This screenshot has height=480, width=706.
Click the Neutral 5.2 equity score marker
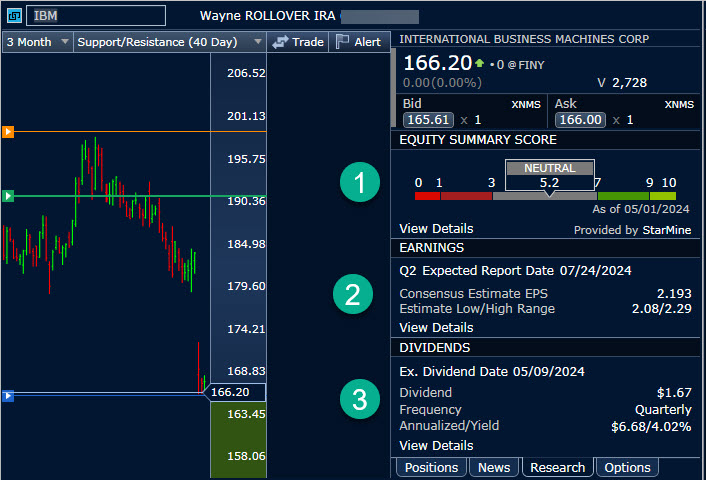(549, 175)
